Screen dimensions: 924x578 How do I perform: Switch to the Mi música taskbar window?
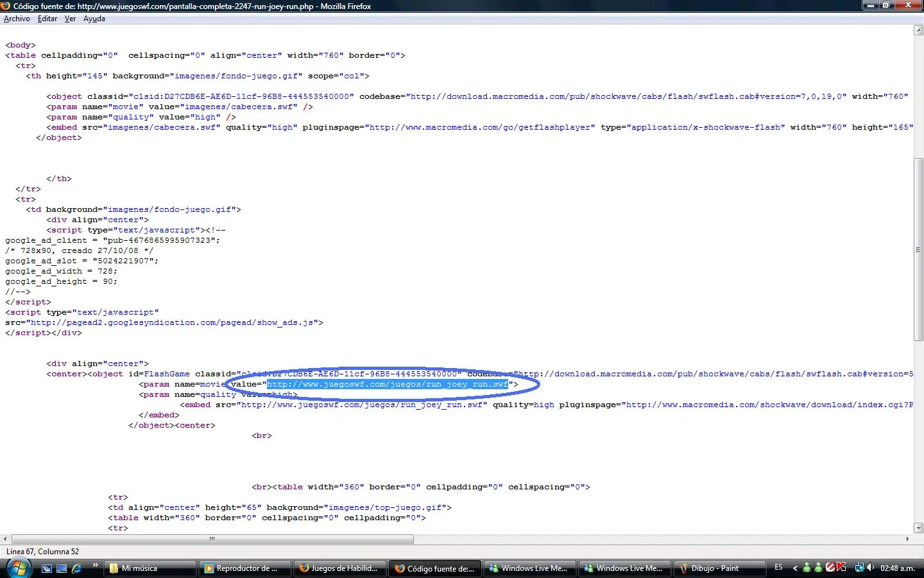pyautogui.click(x=151, y=568)
